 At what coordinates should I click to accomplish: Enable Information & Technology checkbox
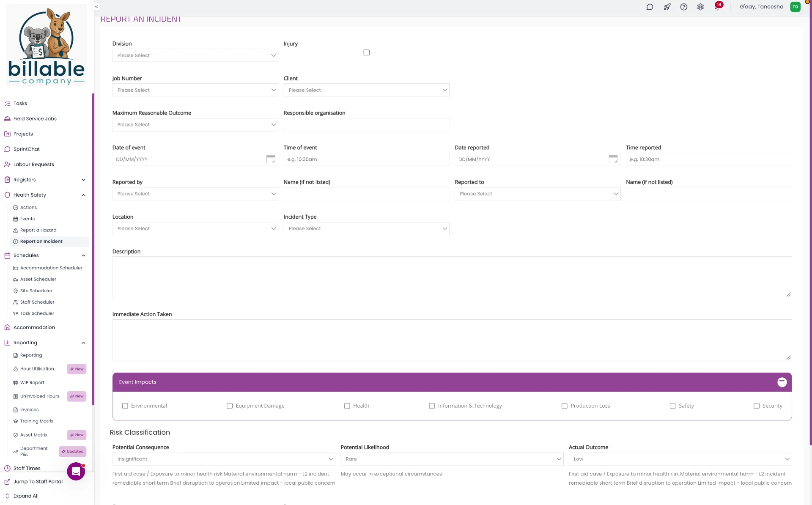[x=432, y=406]
